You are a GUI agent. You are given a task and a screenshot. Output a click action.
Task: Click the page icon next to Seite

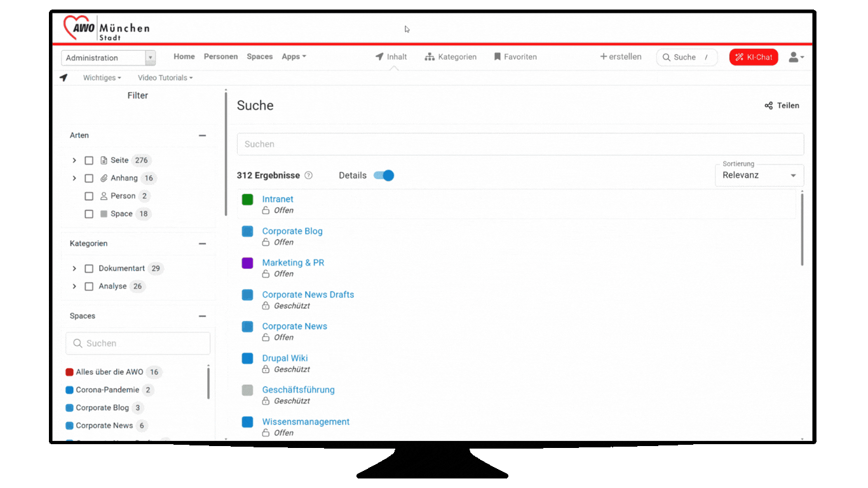point(104,160)
